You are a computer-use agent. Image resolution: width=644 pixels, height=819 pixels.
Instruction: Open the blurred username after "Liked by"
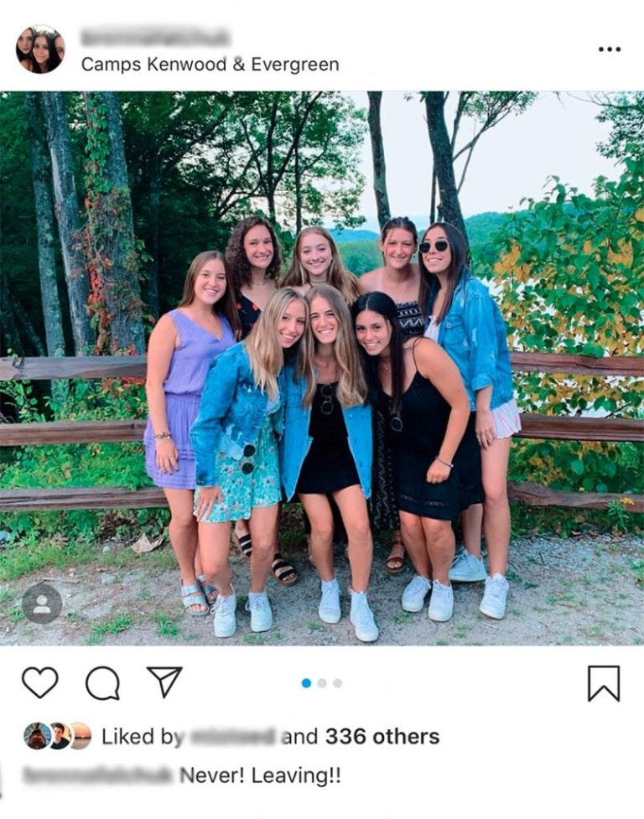coord(233,737)
